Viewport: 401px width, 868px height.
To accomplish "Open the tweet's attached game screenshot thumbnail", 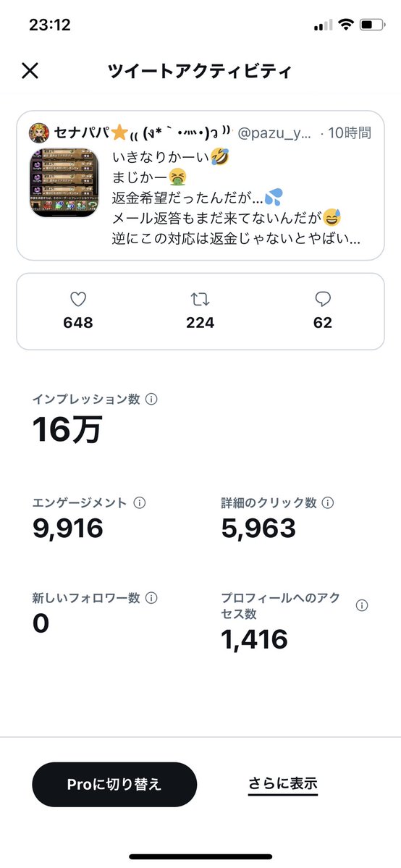I will (64, 182).
